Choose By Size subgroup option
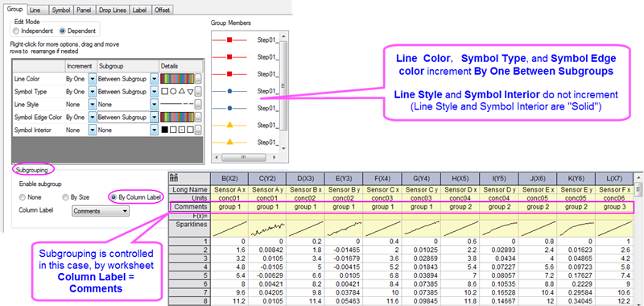The image size is (644, 306). (65, 197)
